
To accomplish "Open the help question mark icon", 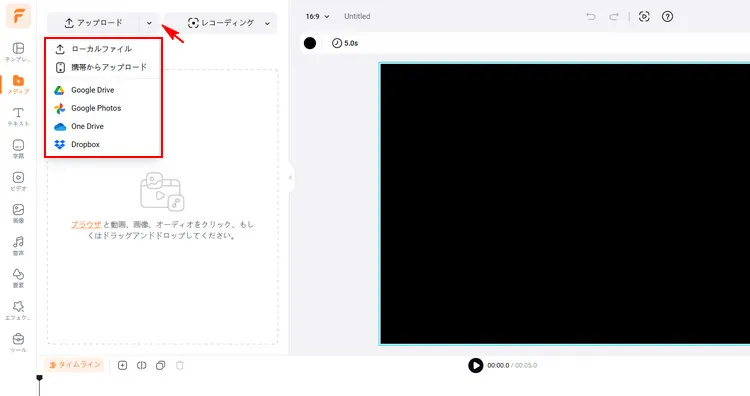I will [667, 17].
